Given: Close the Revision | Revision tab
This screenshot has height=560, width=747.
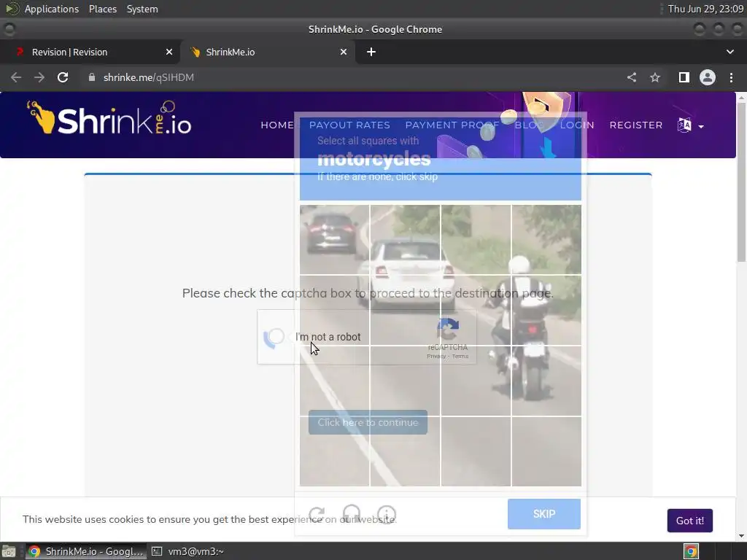Looking at the screenshot, I should pos(169,52).
